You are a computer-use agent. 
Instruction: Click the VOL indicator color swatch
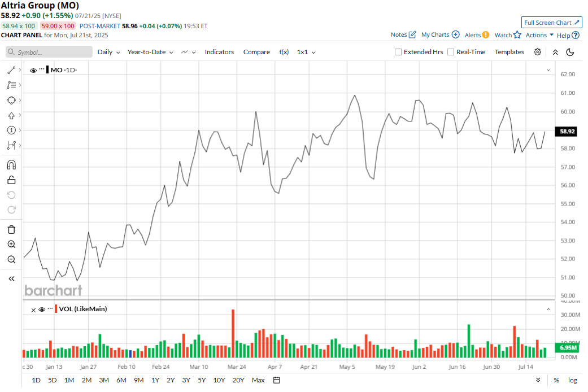coord(56,309)
